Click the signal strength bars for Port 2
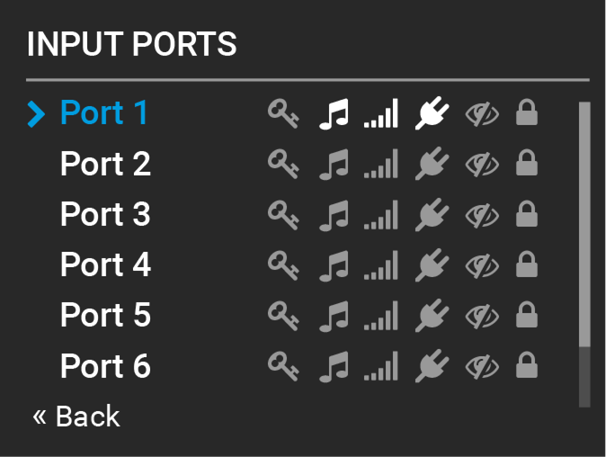Screen dimensions: 606x457 point(381,164)
